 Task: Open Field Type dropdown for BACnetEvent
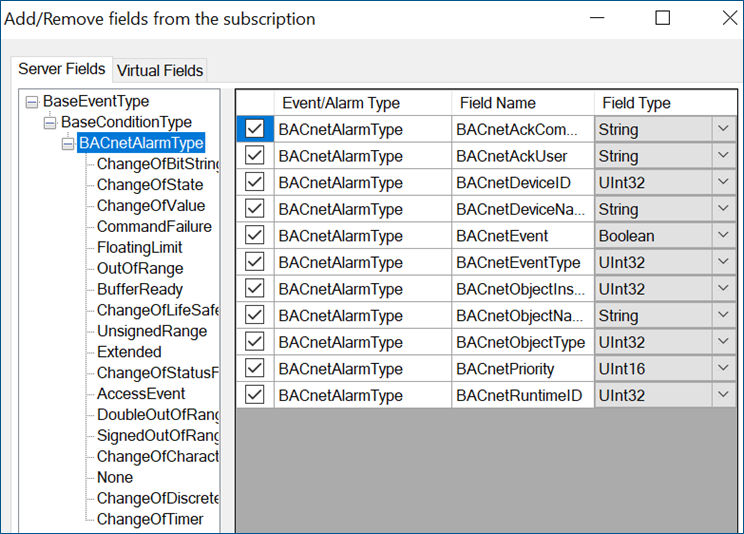[x=722, y=236]
